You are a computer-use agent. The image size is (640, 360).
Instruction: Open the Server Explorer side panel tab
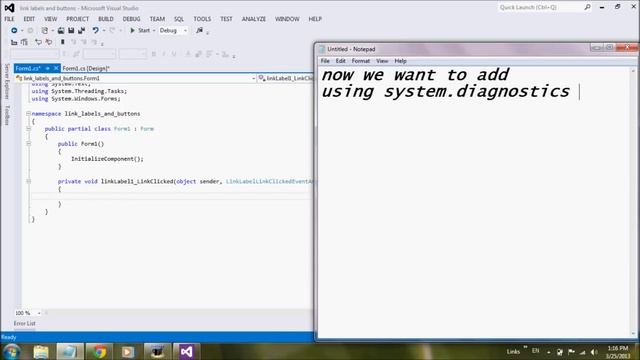coord(7,81)
